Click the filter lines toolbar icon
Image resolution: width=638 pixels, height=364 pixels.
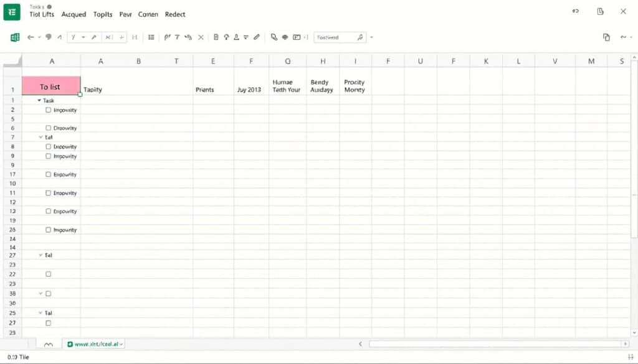click(x=246, y=37)
